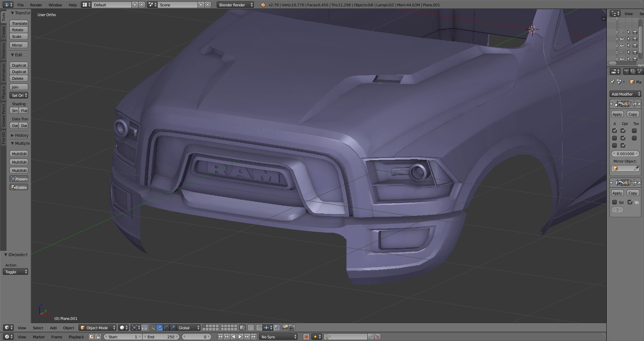The image size is (644, 341).
Task: Open the Properties editor type selector
Action: coord(615,71)
